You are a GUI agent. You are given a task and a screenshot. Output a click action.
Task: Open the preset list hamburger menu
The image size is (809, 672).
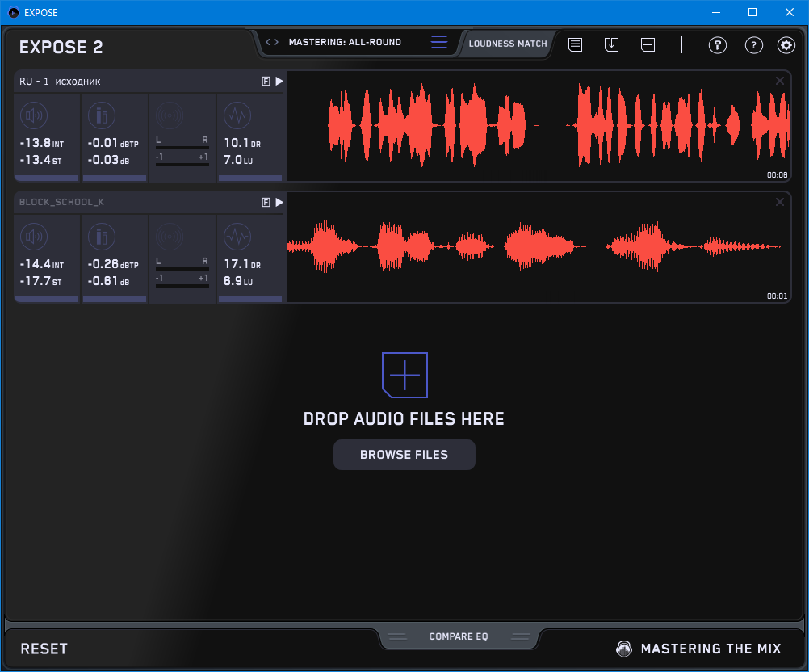(x=439, y=42)
